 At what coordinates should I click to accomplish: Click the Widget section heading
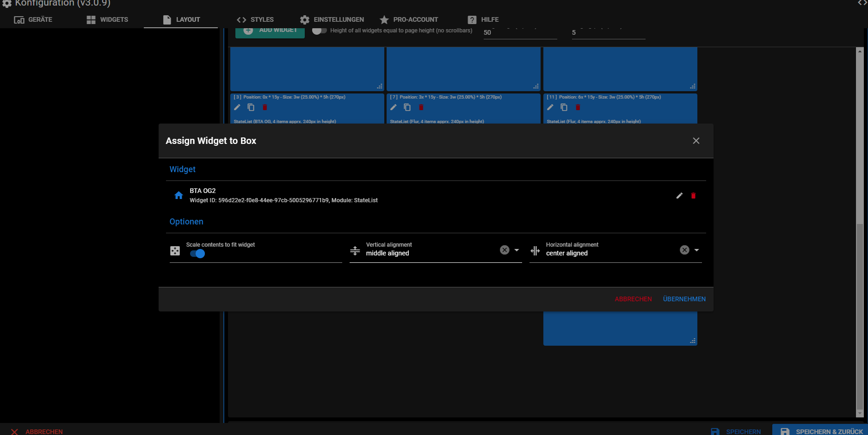pos(182,169)
